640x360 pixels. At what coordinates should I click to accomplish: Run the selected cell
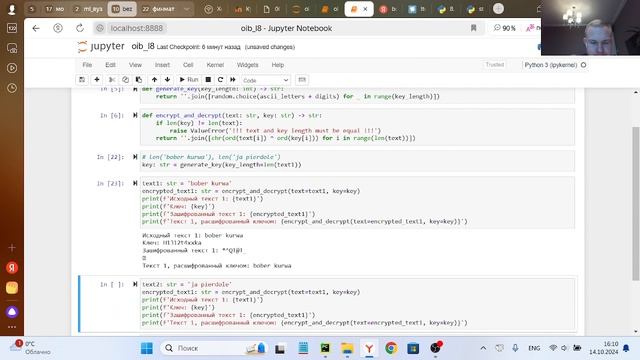[x=189, y=80]
